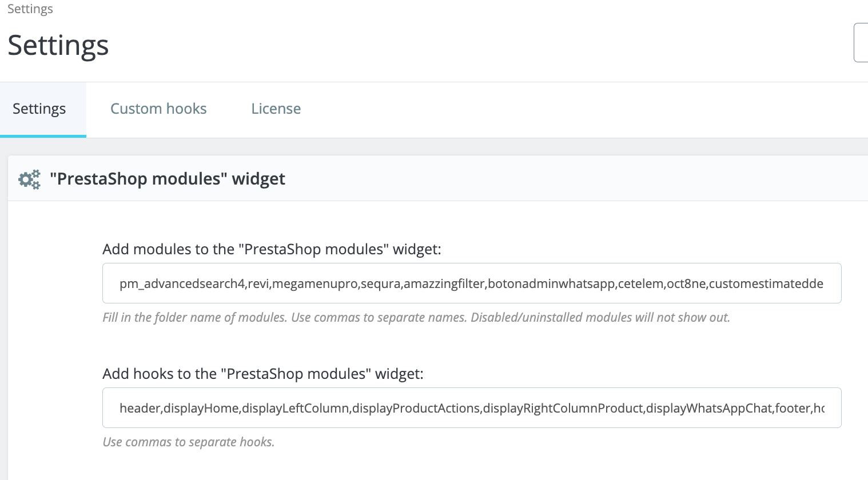Place cursor on "displayHome" in hooks field
Viewport: 868px width, 480px height.
201,409
